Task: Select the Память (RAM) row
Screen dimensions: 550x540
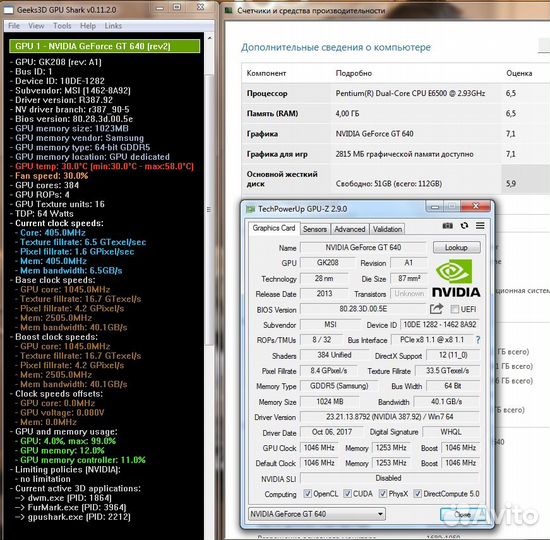Action: [x=396, y=114]
